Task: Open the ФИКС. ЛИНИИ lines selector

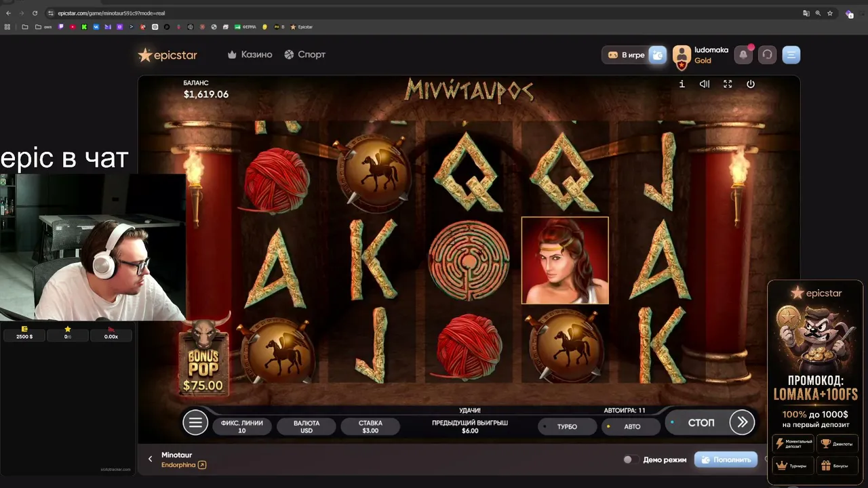Action: (x=242, y=426)
